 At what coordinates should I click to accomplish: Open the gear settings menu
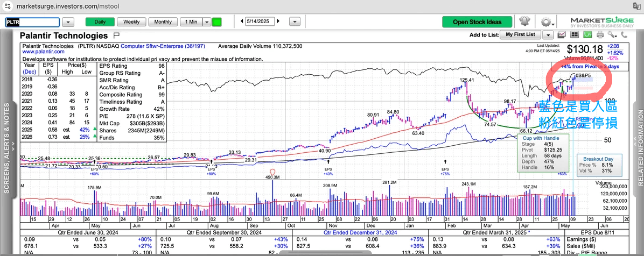(x=545, y=22)
